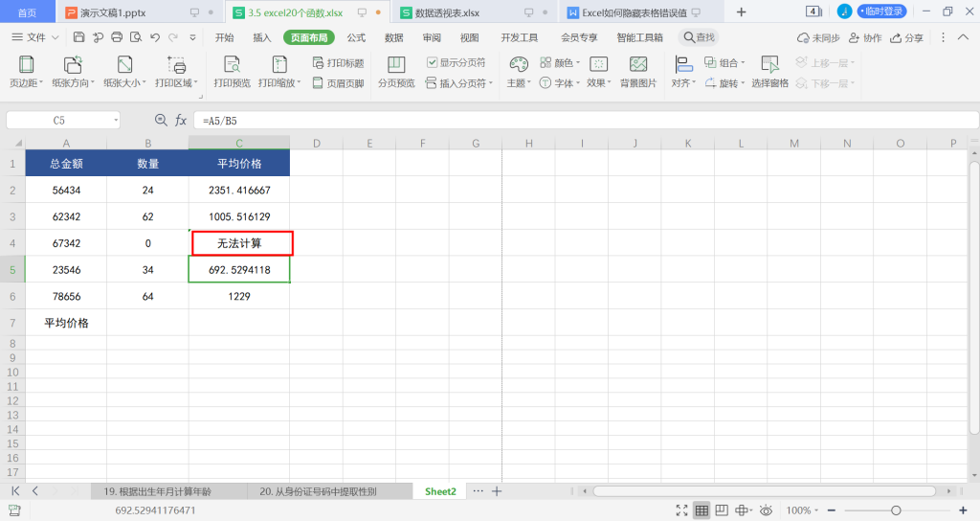Switch to the 开始 ribbon tab
Image resolution: width=980 pixels, height=521 pixels.
[x=224, y=37]
